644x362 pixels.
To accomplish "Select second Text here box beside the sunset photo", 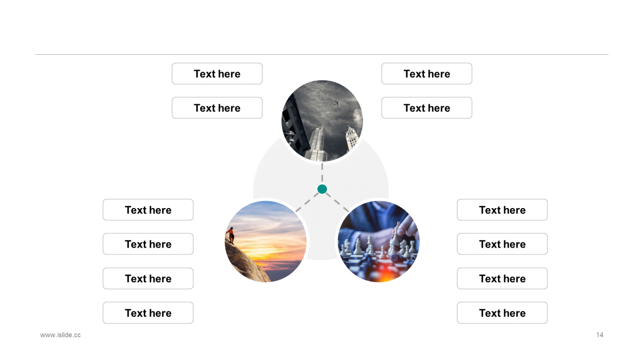I will tap(148, 244).
